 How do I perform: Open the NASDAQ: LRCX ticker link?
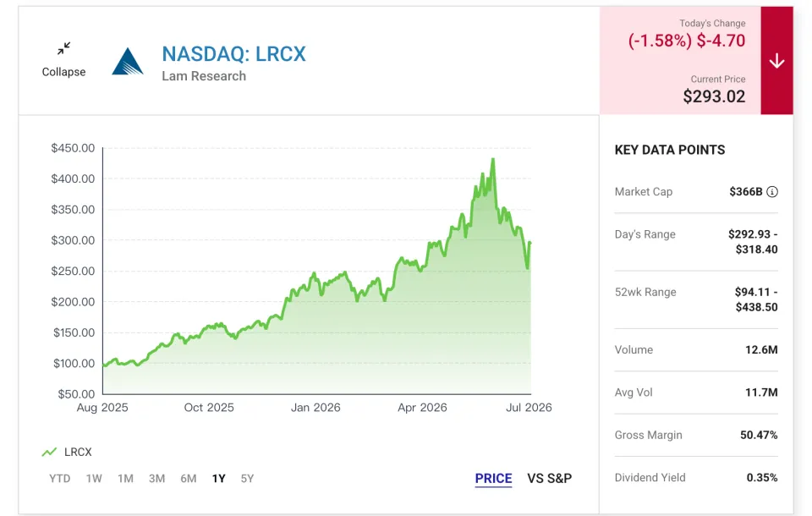click(234, 54)
